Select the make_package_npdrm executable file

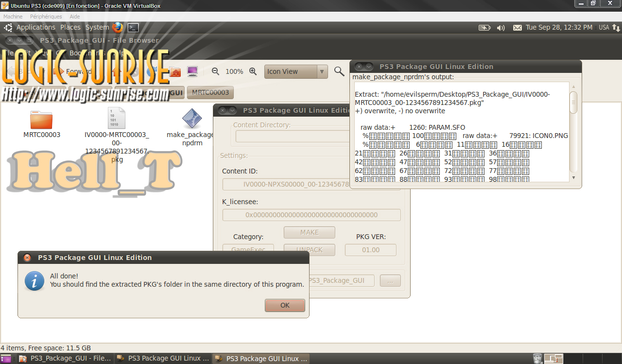[191, 119]
